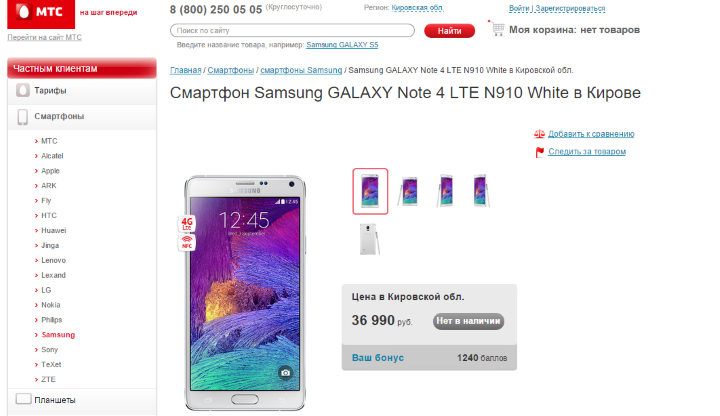The width and height of the screenshot is (720, 416).
Task: Select the first front-view phone thumbnail
Action: point(370,191)
